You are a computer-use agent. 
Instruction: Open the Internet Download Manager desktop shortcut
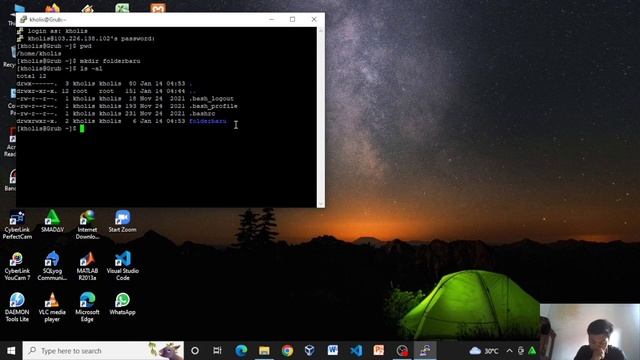87,225
